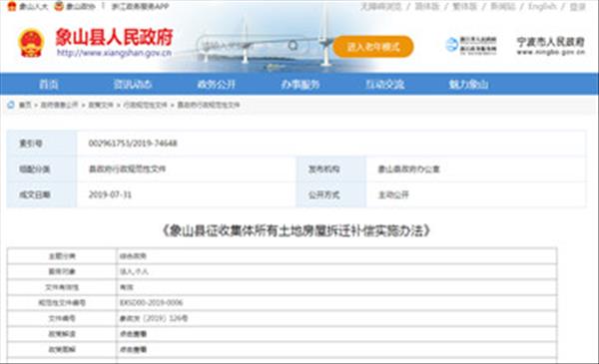Click the 索引号 label cell
The image size is (599, 364).
(x=42, y=144)
